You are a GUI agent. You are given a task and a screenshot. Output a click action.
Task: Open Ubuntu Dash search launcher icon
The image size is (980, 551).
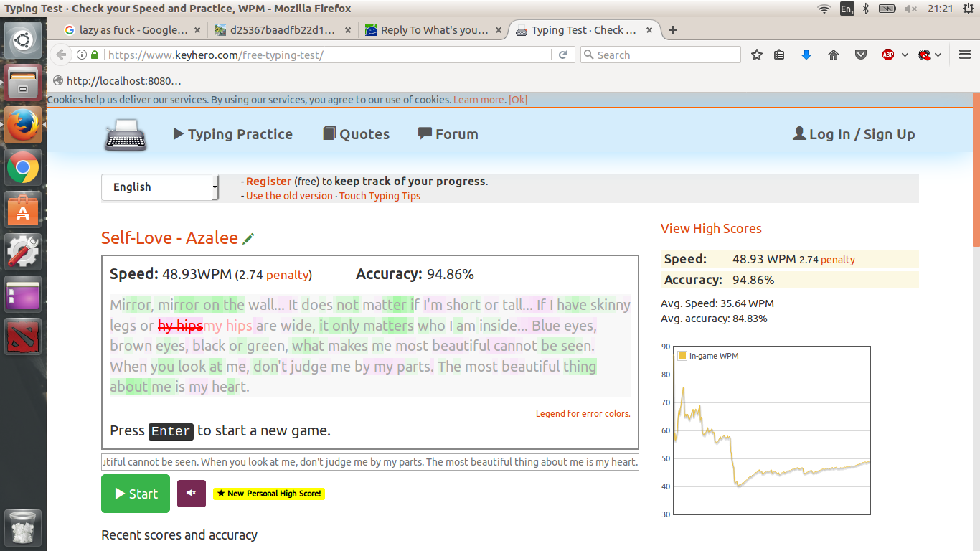23,40
